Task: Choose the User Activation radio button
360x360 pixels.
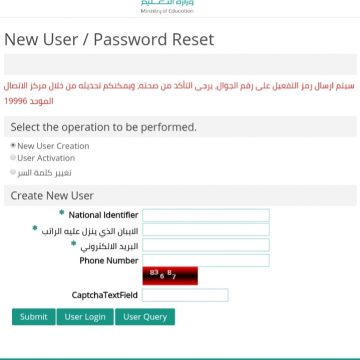Action: pyautogui.click(x=13, y=157)
